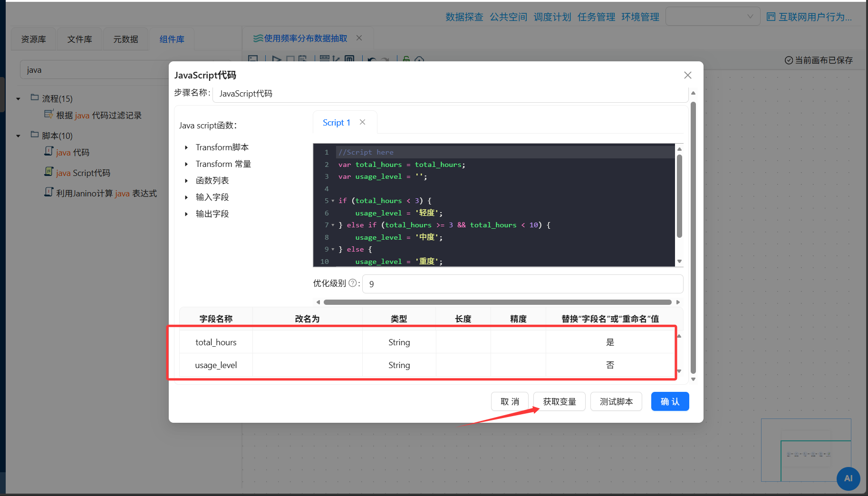
Task: Expand the 函数列表 node
Action: click(x=186, y=181)
